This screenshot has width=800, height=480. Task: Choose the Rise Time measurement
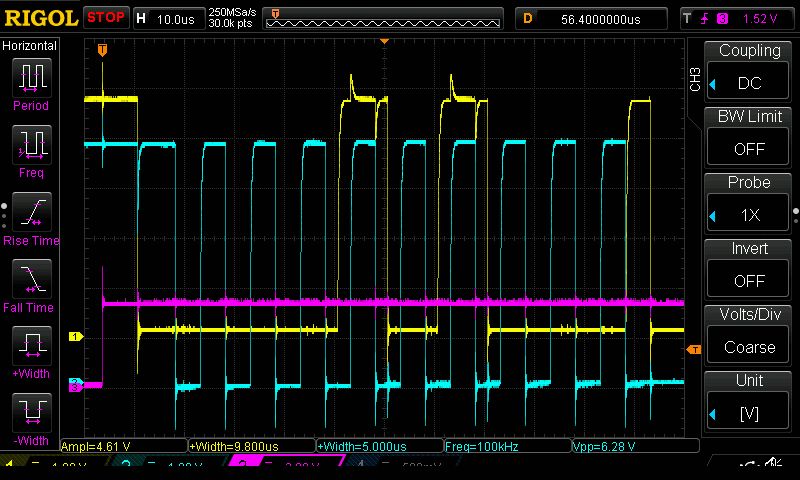[31, 217]
